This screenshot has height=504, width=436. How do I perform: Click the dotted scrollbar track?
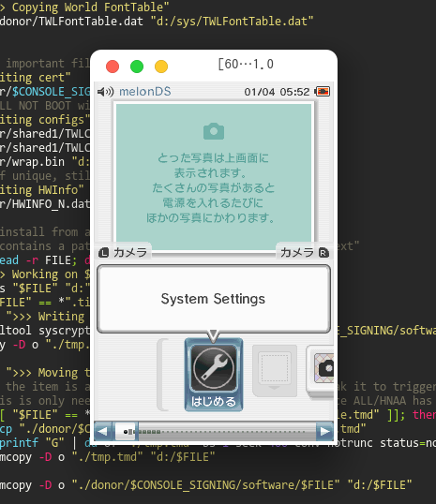click(x=222, y=431)
